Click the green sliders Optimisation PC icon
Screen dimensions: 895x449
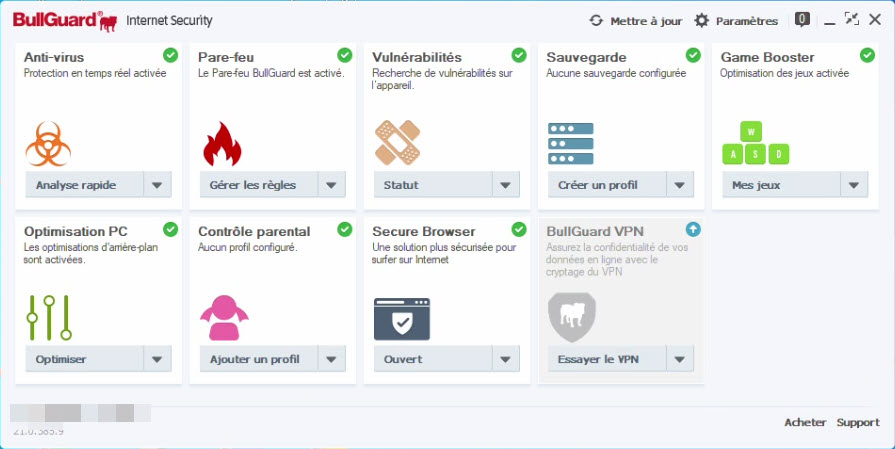click(49, 318)
